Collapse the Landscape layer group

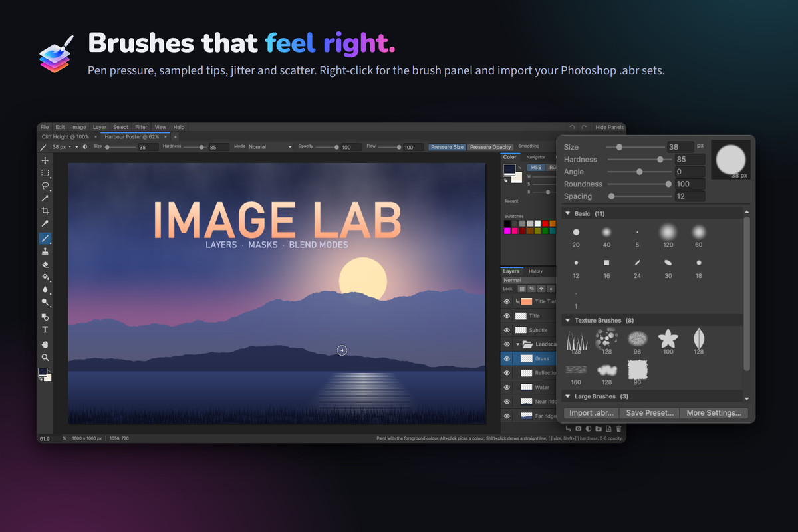(x=518, y=344)
